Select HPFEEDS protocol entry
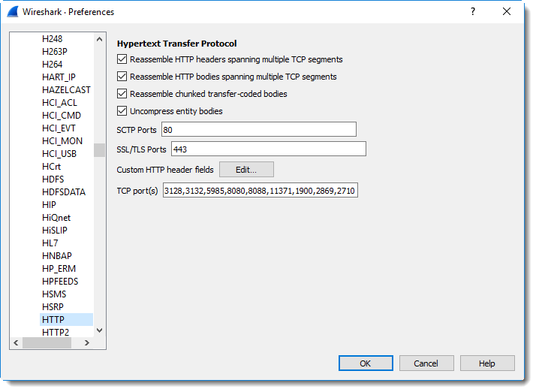Screen dimensions: 536x392 coord(60,282)
